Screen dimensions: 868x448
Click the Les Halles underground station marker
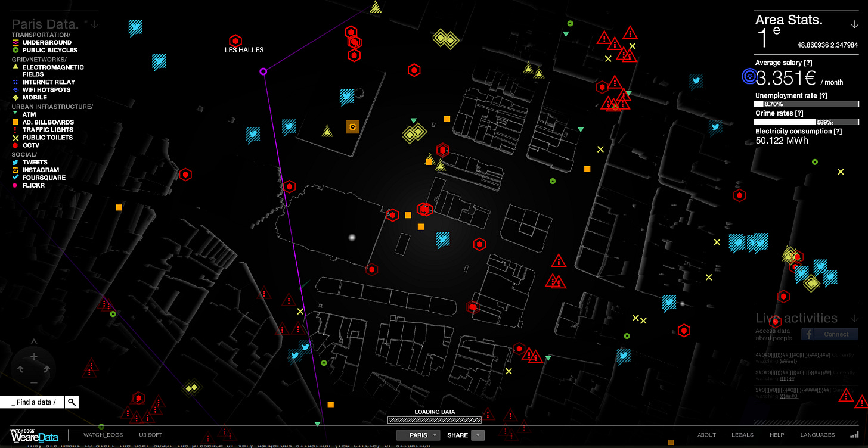(x=235, y=41)
